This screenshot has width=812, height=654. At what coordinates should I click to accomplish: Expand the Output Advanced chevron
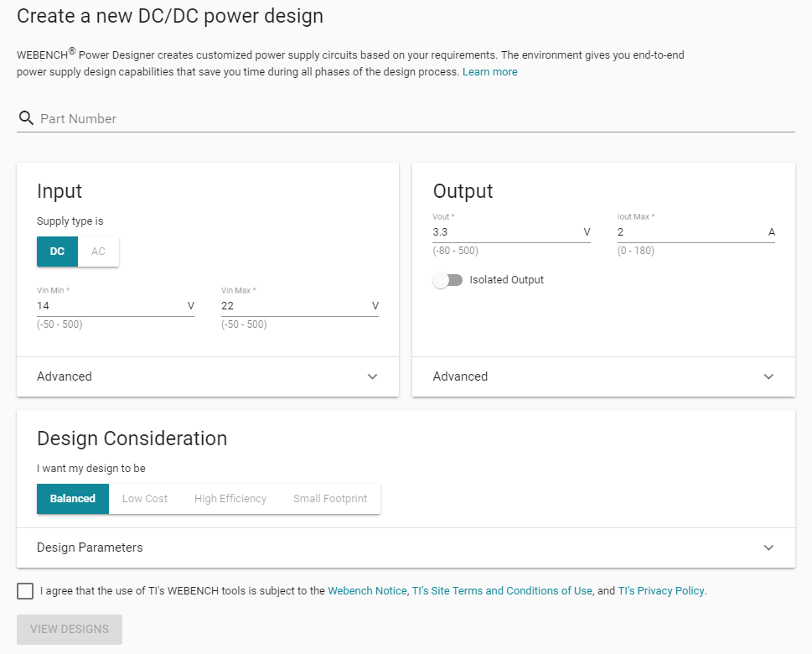(x=768, y=376)
